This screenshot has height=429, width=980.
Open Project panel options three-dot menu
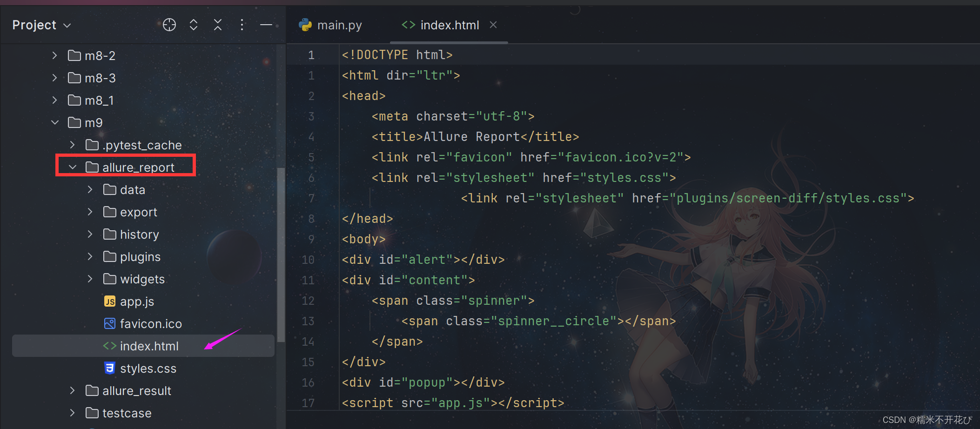point(242,25)
